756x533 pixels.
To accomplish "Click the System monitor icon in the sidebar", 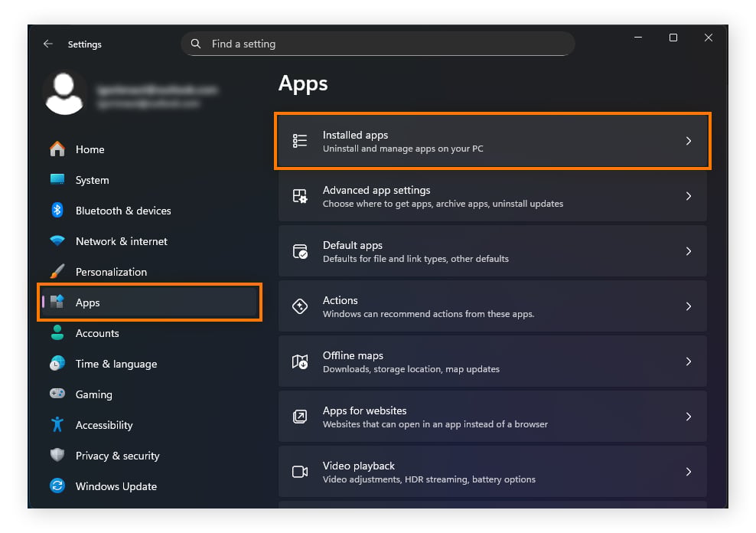I will pos(57,179).
